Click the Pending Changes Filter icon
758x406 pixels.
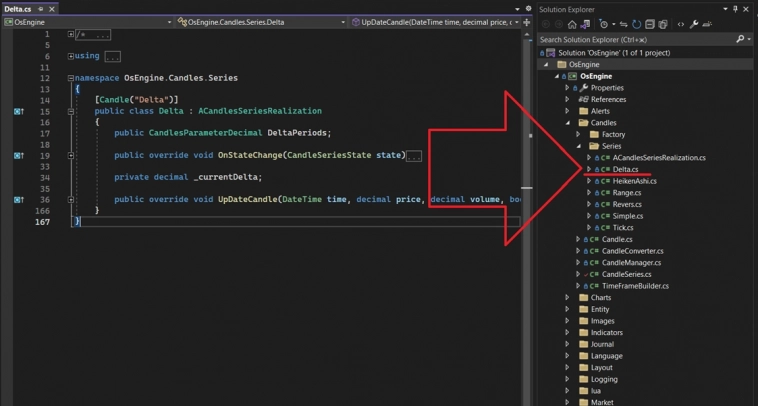point(605,24)
